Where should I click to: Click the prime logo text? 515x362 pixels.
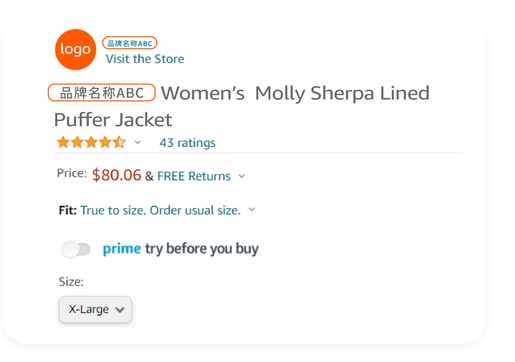click(122, 249)
